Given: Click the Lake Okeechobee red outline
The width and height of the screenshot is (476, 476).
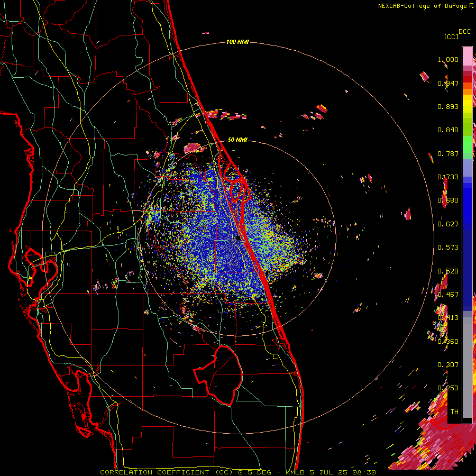Looking at the screenshot, I should pos(218,376).
